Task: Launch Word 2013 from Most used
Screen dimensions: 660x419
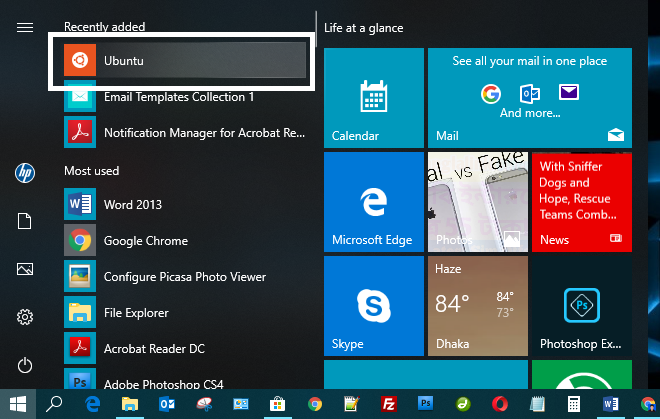Action: pos(185,204)
